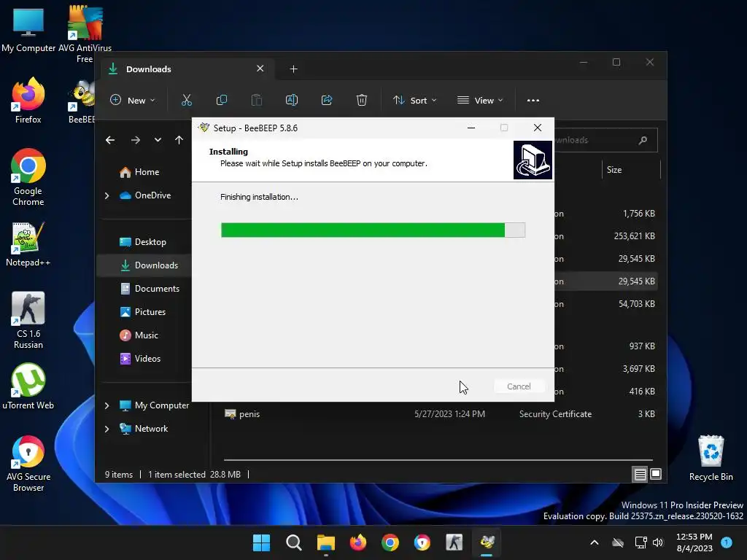Open AVG Secure Browser desktop shortcut
The image size is (747, 560).
point(28,463)
